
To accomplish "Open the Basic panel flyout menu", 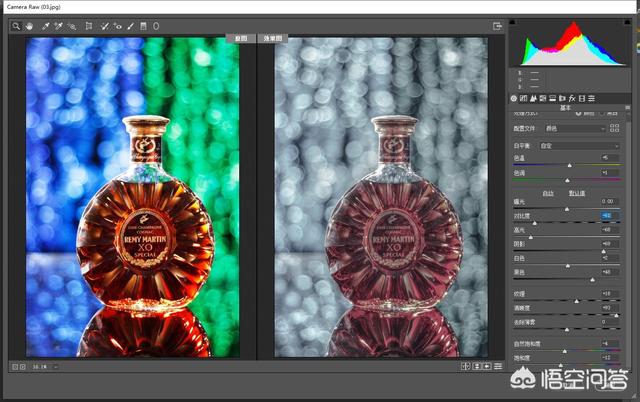I will pyautogui.click(x=627, y=108).
